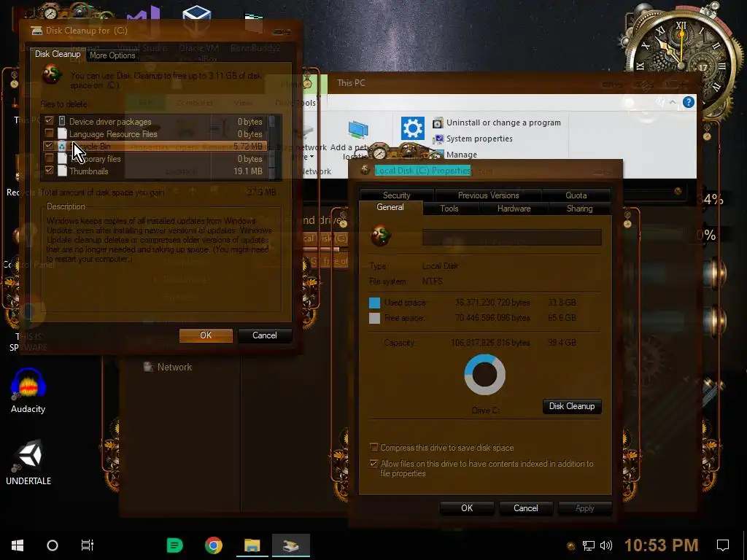This screenshot has width=747, height=560.
Task: Click the tray steampunk gear icon
Action: [570, 545]
